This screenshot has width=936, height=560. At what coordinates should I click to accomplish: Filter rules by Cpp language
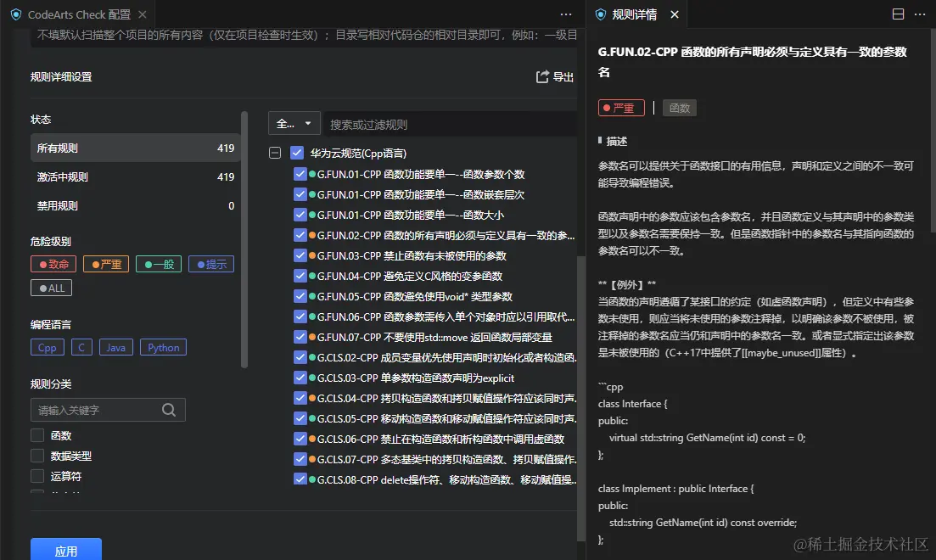(48, 348)
